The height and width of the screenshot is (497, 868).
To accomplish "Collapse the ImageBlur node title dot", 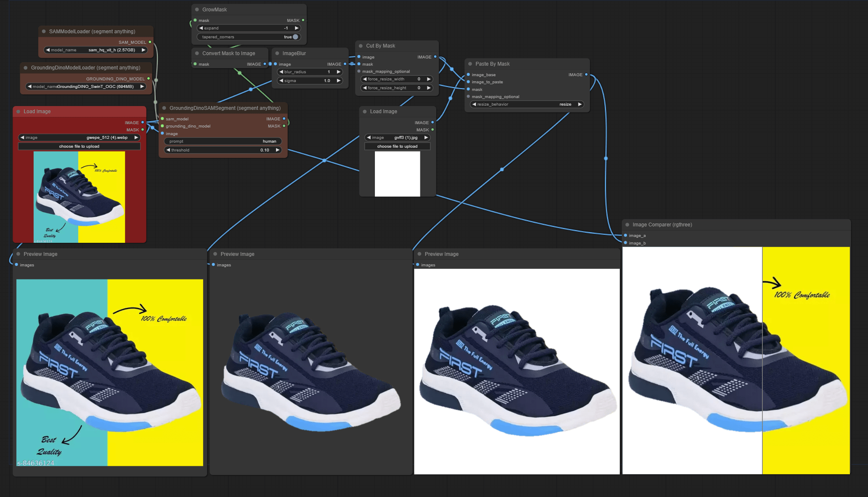I will click(x=277, y=53).
